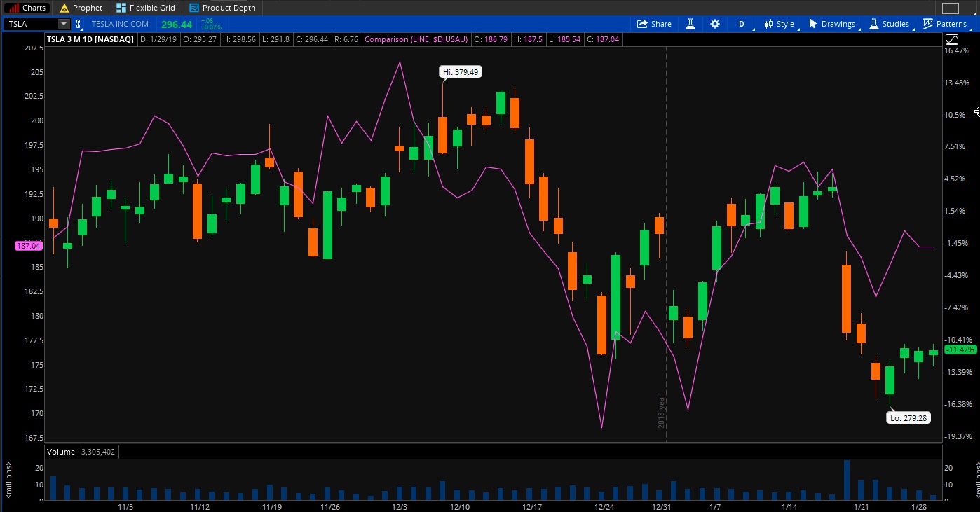Click the 'D: 1/29/19' date readout
Screen dimensions: 980x512
(158, 39)
